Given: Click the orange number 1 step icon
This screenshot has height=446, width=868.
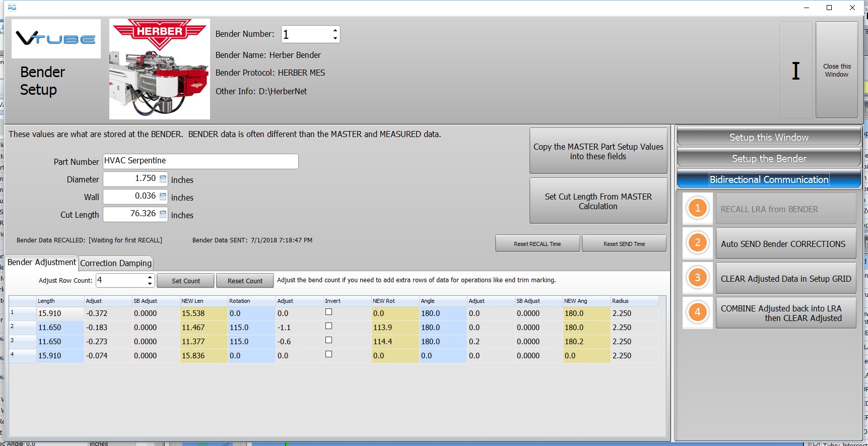Looking at the screenshot, I should 697,208.
